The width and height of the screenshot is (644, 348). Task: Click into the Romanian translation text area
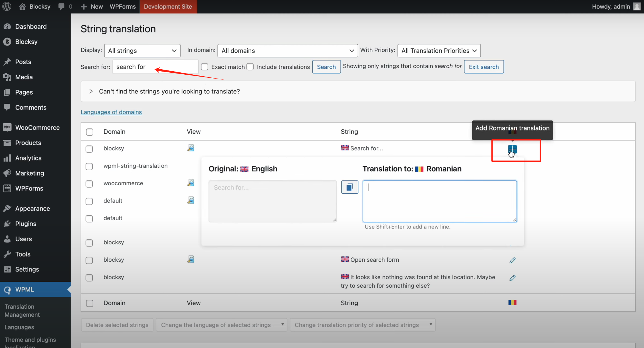tap(439, 201)
